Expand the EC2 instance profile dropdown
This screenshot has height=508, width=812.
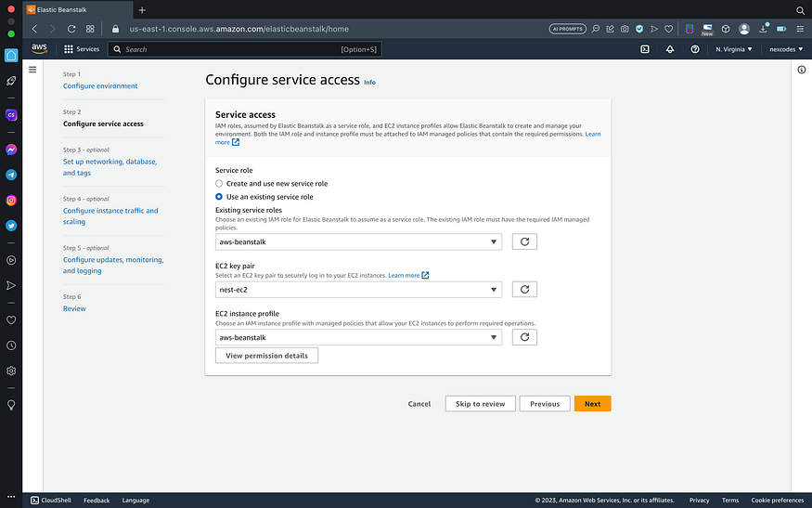(358, 337)
